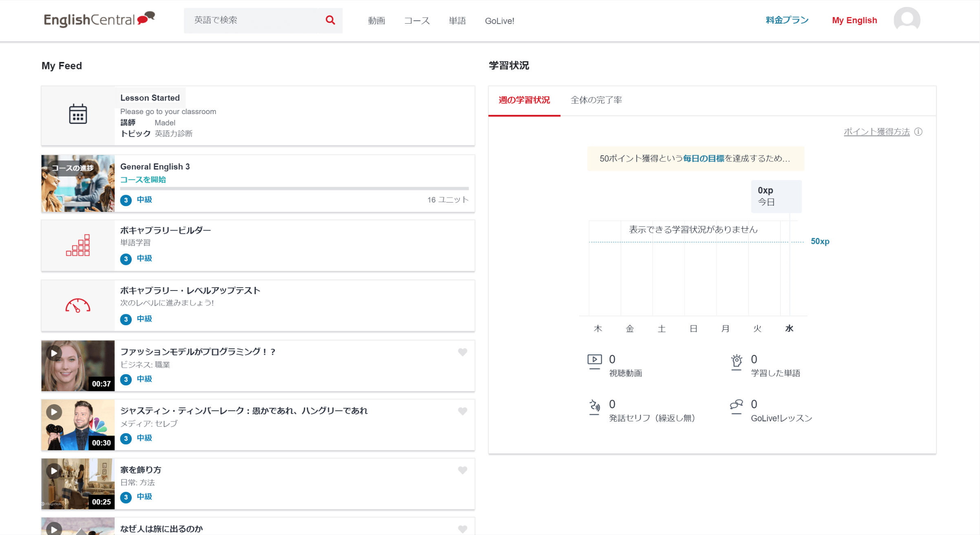This screenshot has width=980, height=535.
Task: Play the Justin Timberlake video
Action: pyautogui.click(x=54, y=412)
